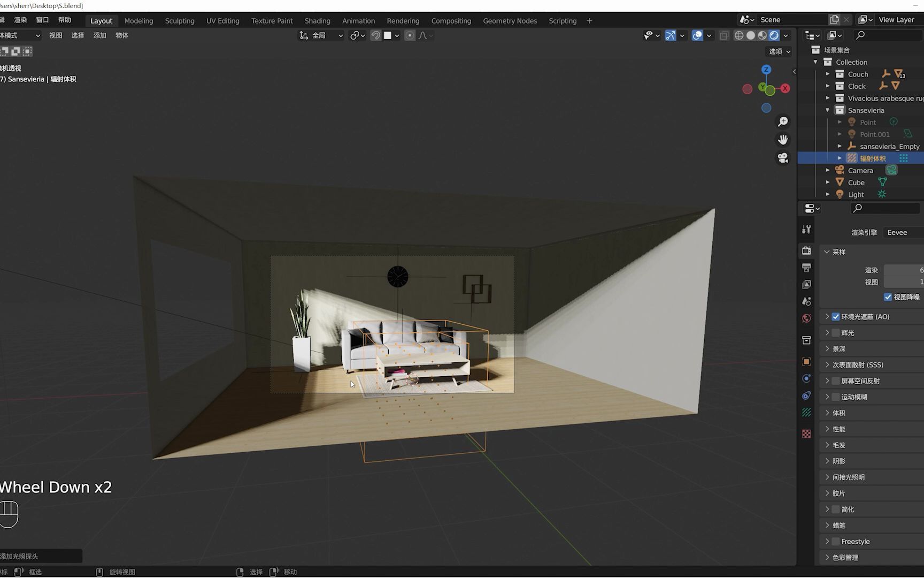Open the Object Data properties tab

(x=806, y=413)
